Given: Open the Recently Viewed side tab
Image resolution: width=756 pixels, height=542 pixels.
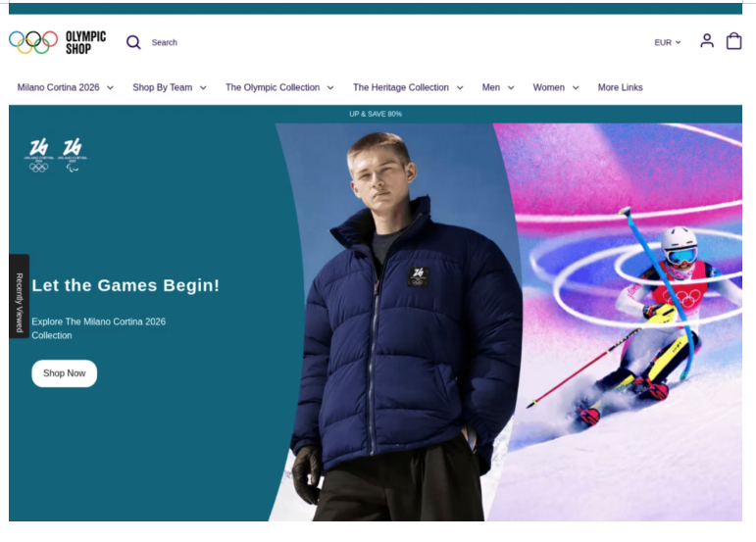Looking at the screenshot, I should (20, 296).
